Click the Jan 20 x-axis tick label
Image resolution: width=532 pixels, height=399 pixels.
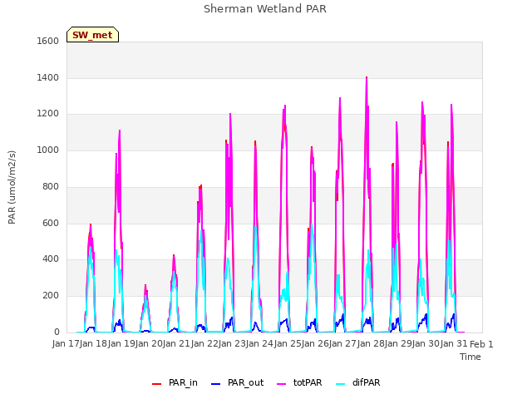click(149, 344)
